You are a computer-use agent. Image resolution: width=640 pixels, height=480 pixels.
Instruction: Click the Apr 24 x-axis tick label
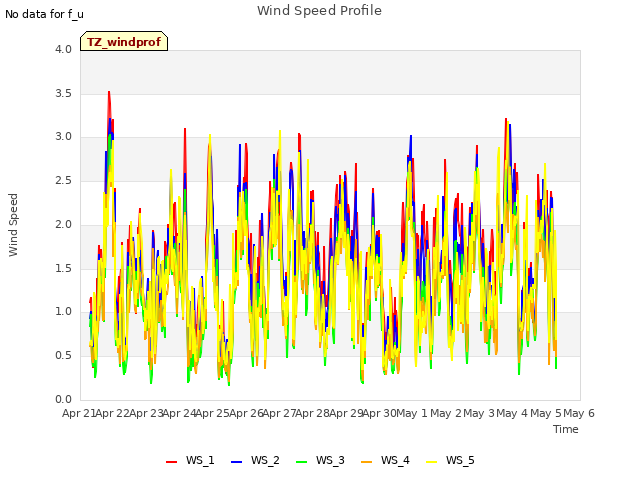[179, 413]
